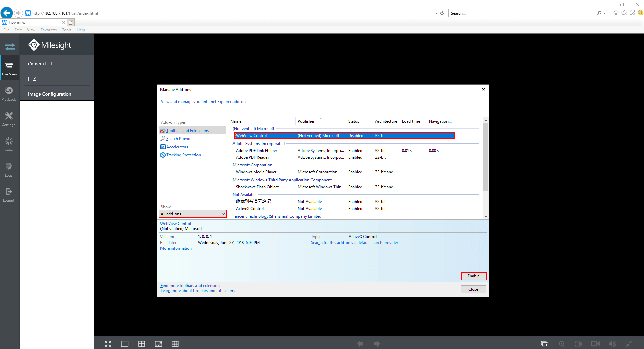Open the Logs icon in sidebar
This screenshot has height=349, width=644.
9,169
